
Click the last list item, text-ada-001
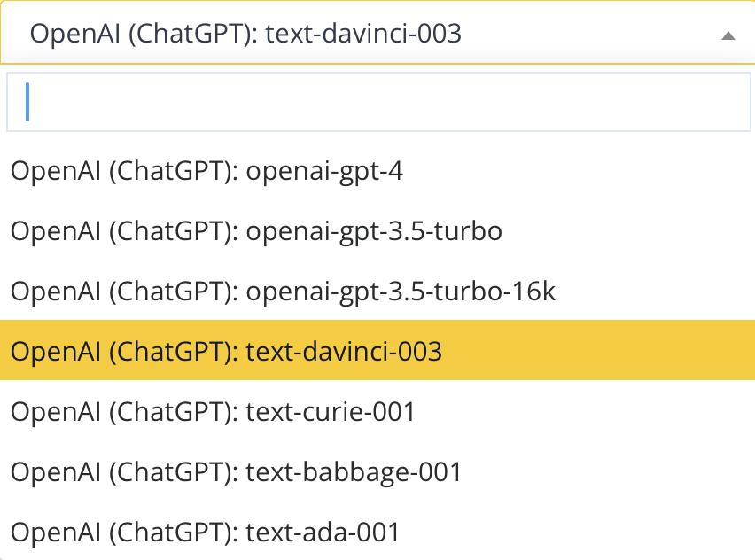tap(205, 533)
